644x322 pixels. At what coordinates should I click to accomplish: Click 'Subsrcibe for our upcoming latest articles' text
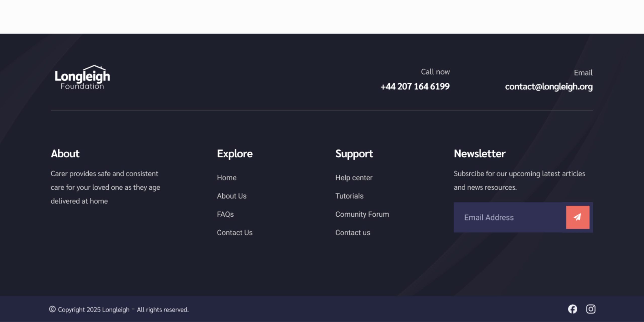coord(519,174)
